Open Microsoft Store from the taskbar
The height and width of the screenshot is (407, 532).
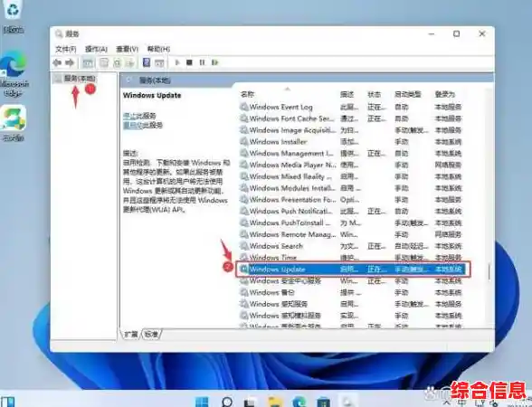click(x=323, y=402)
